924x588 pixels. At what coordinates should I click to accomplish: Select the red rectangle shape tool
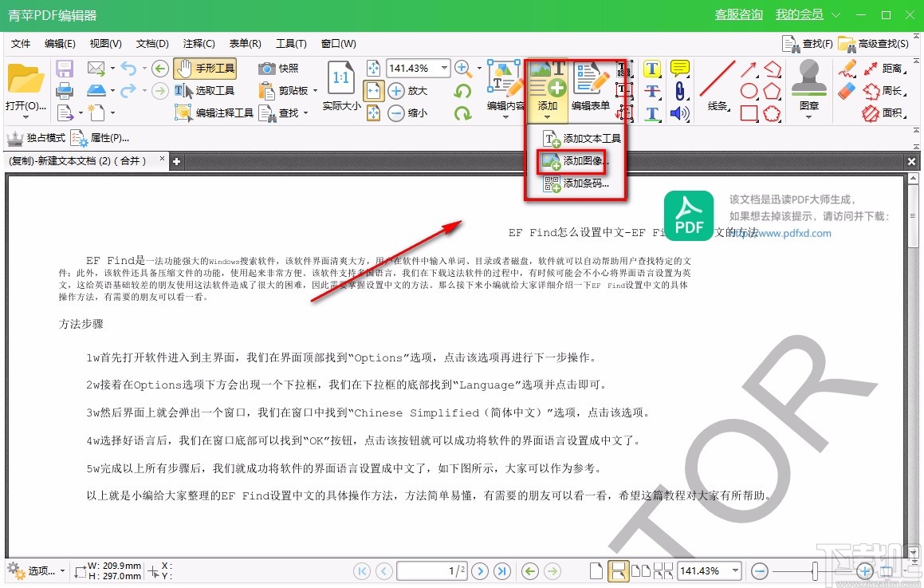pyautogui.click(x=749, y=113)
